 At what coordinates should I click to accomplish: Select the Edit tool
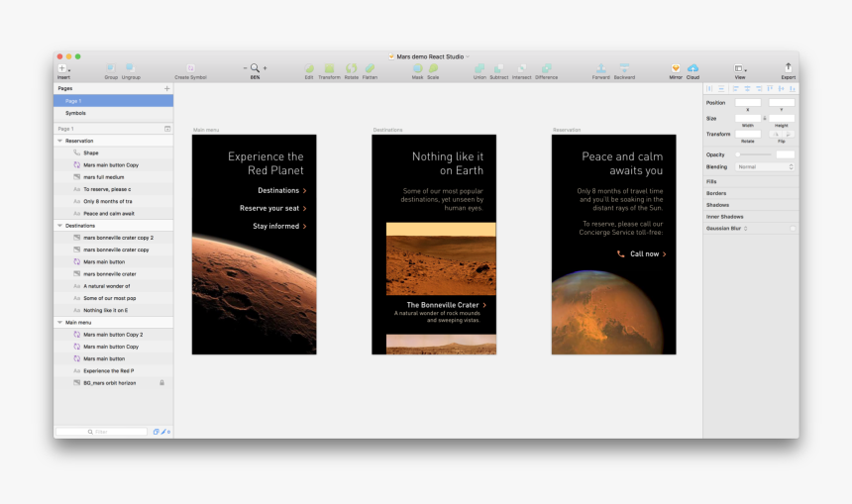point(309,68)
